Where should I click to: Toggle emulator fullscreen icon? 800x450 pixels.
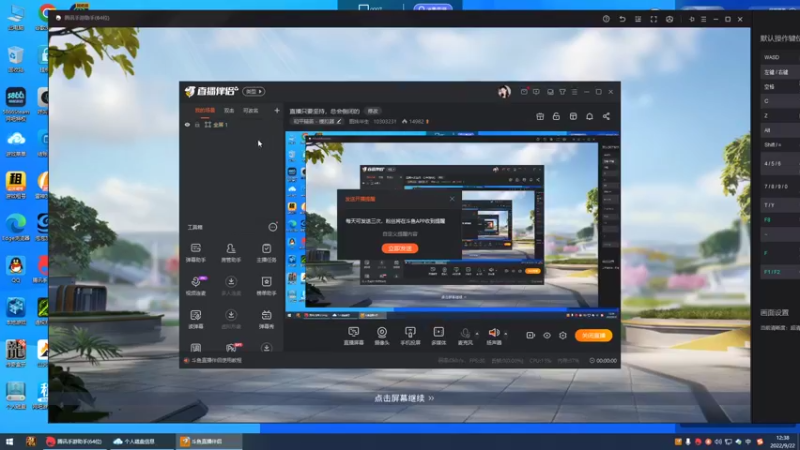654,19
